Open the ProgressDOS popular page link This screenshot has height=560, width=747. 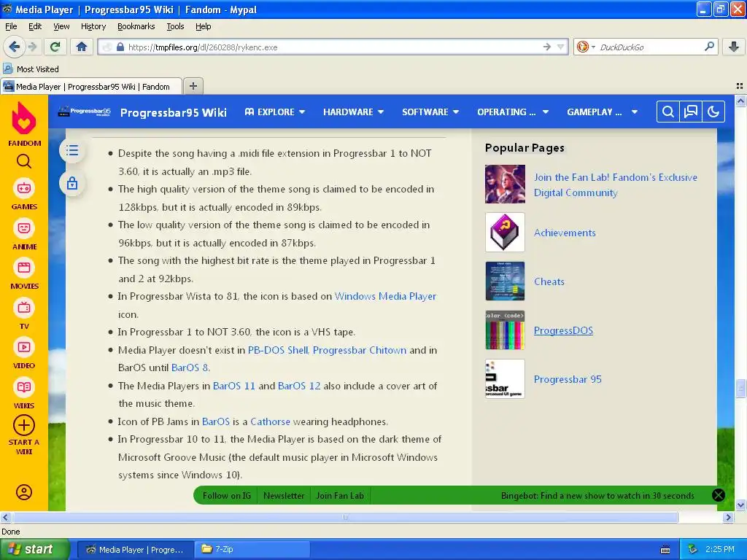click(563, 330)
